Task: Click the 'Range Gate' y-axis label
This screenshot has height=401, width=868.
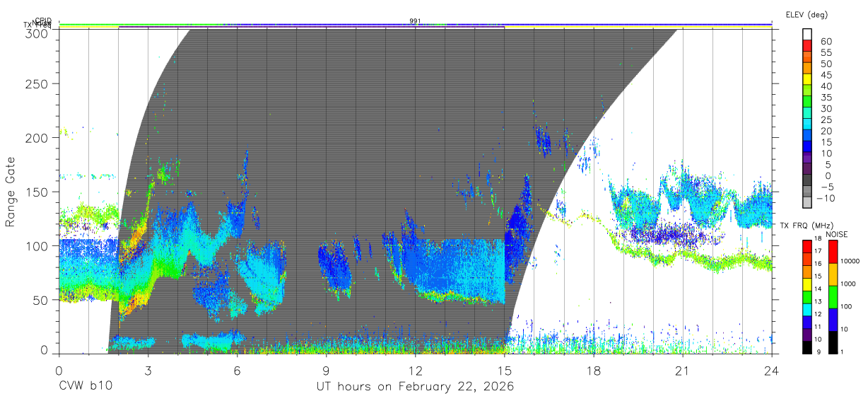Action: [x=11, y=192]
